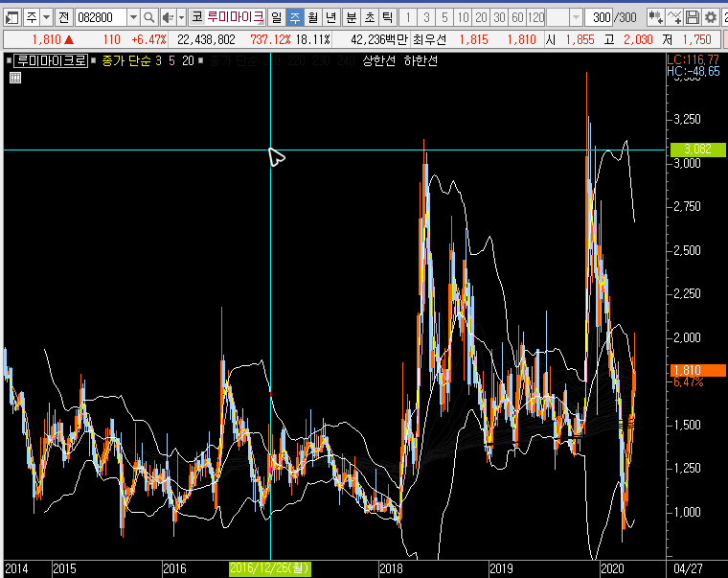Select minute 분 period
Screen dimensions: 728x578
pyautogui.click(x=352, y=17)
